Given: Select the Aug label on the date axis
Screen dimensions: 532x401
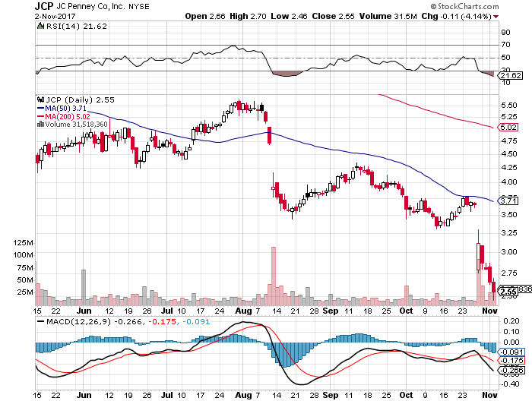Looking at the screenshot, I should (x=243, y=311).
